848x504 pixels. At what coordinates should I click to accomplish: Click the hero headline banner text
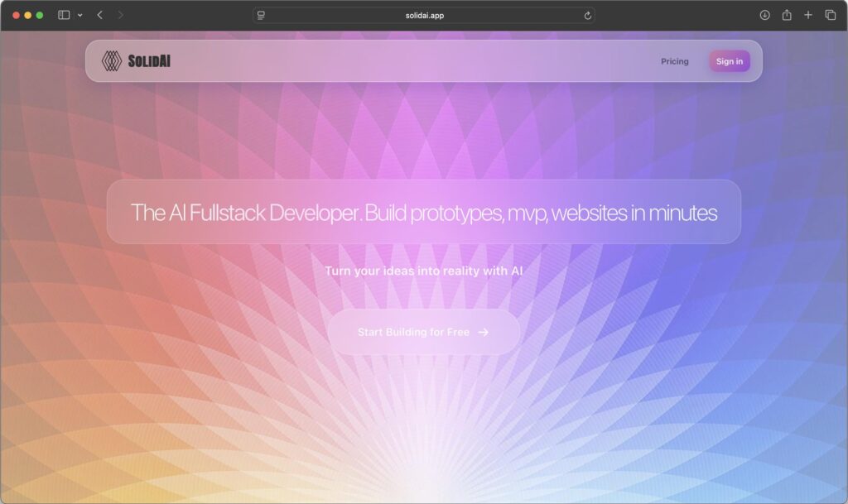(424, 213)
